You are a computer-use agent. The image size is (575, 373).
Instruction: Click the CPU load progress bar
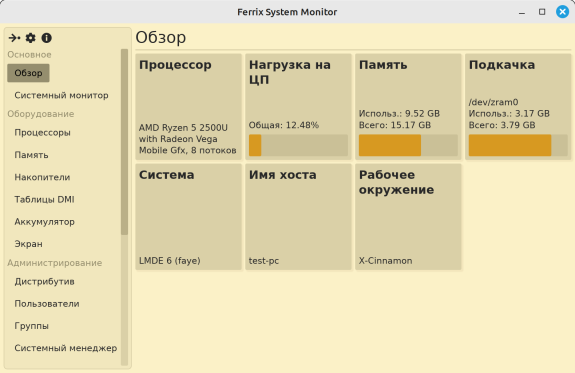pos(298,145)
